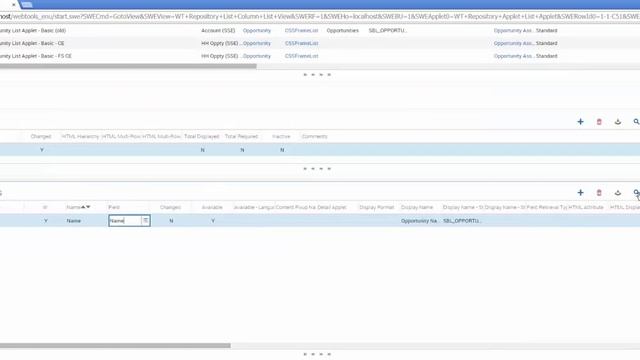Delete record in middle list applet
This screenshot has width=640, height=360.
599,122
